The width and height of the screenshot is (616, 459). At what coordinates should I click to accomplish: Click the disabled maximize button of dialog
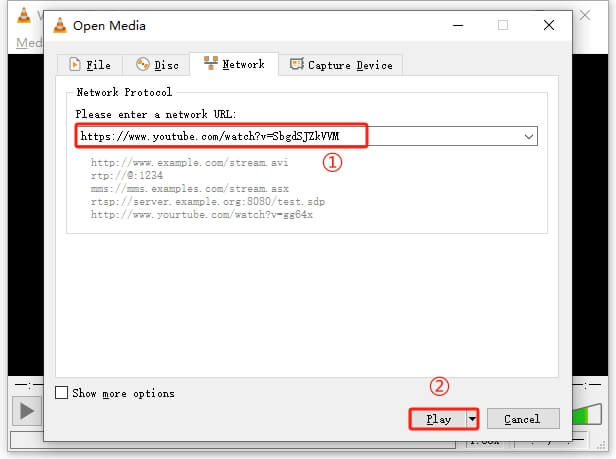click(503, 26)
